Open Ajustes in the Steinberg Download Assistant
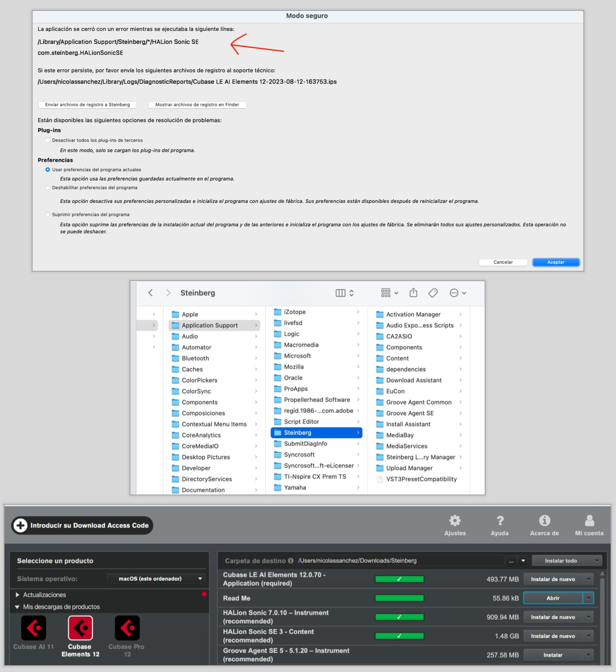Image resolution: width=616 pixels, height=672 pixels. (x=455, y=524)
